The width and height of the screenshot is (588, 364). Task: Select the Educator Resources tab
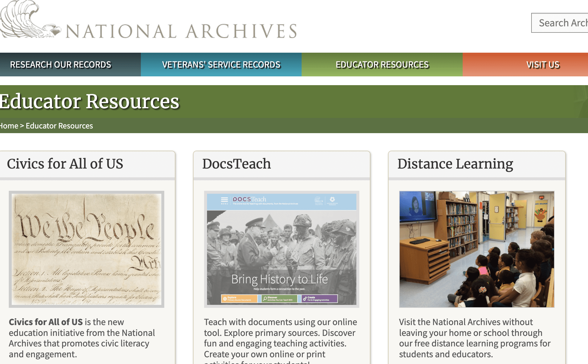(382, 64)
